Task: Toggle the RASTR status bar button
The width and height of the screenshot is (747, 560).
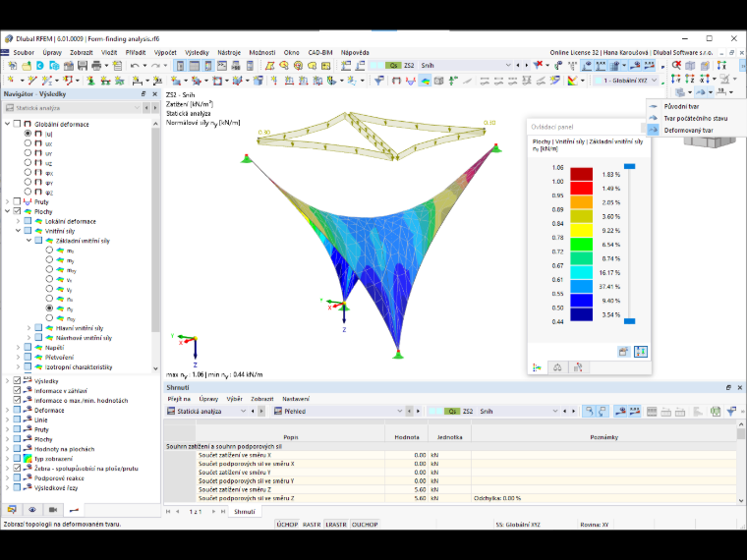Action: click(312, 525)
